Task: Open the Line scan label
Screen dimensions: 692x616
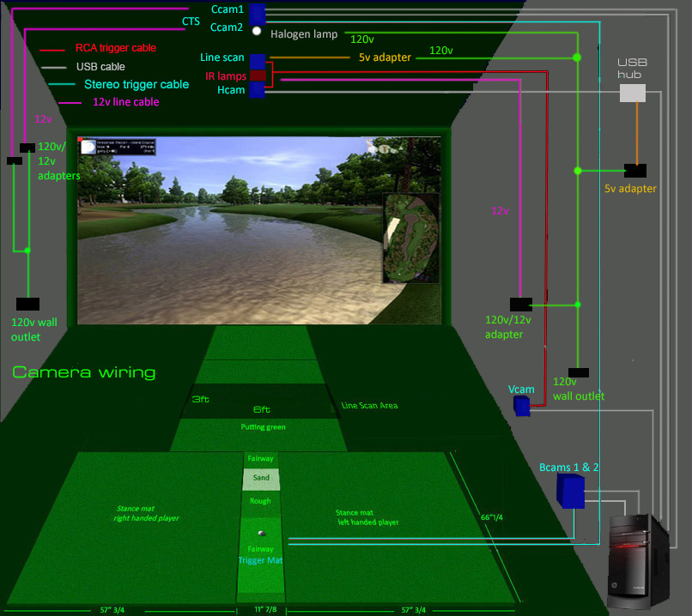Action: 222,57
